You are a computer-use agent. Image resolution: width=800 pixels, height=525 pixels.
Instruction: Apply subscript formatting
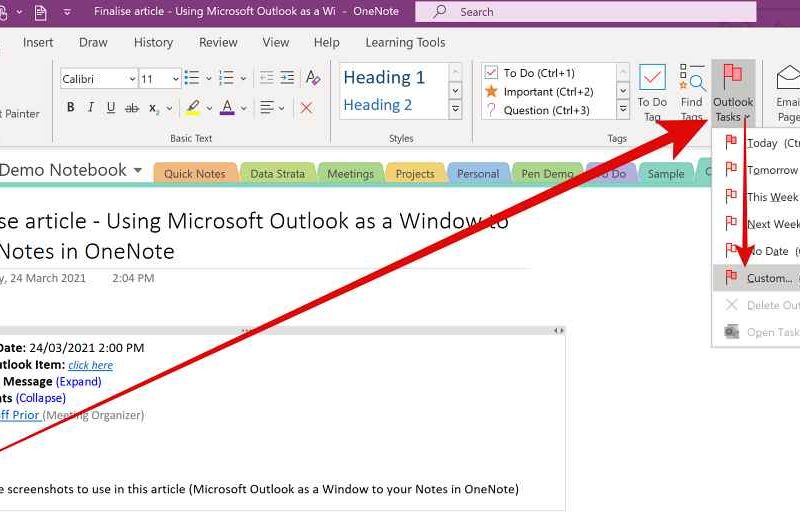[154, 108]
